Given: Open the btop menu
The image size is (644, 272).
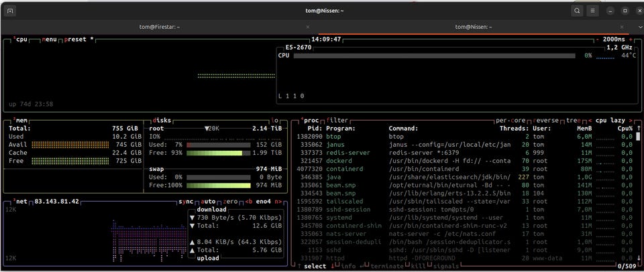Looking at the screenshot, I should click(50, 40).
